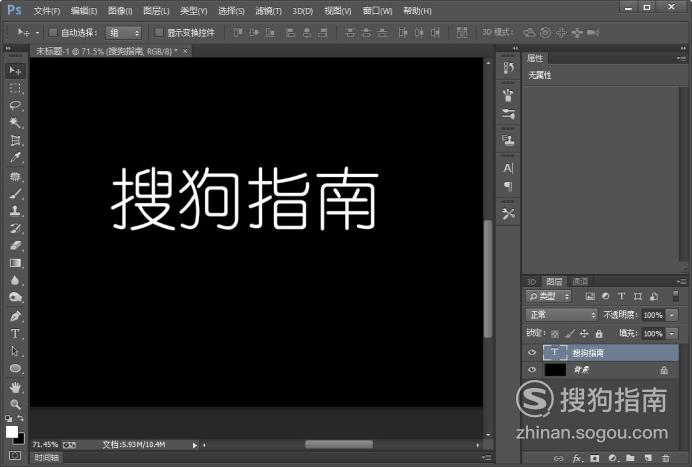Hide the 背景 layer
692x467 pixels.
click(x=532, y=370)
